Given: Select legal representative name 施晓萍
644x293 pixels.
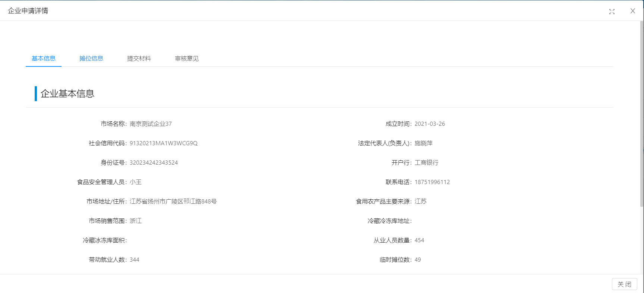Looking at the screenshot, I should tap(424, 143).
